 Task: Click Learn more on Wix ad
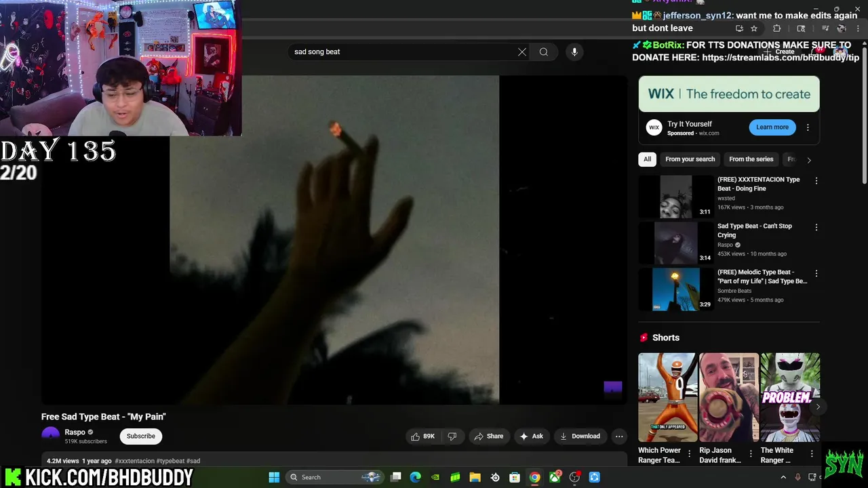tap(772, 127)
